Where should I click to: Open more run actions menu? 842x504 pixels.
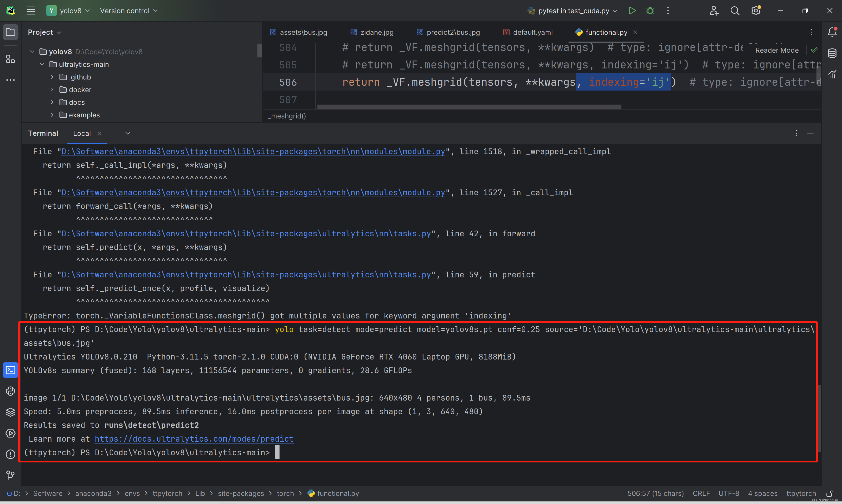pyautogui.click(x=668, y=11)
